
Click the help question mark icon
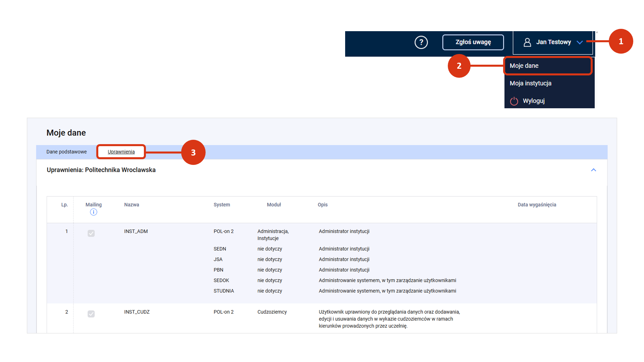pos(421,42)
